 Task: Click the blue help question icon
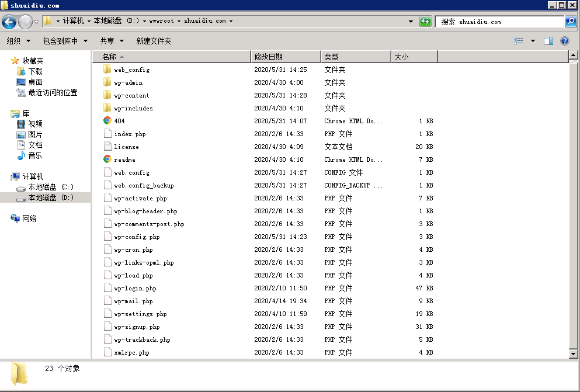tap(564, 41)
